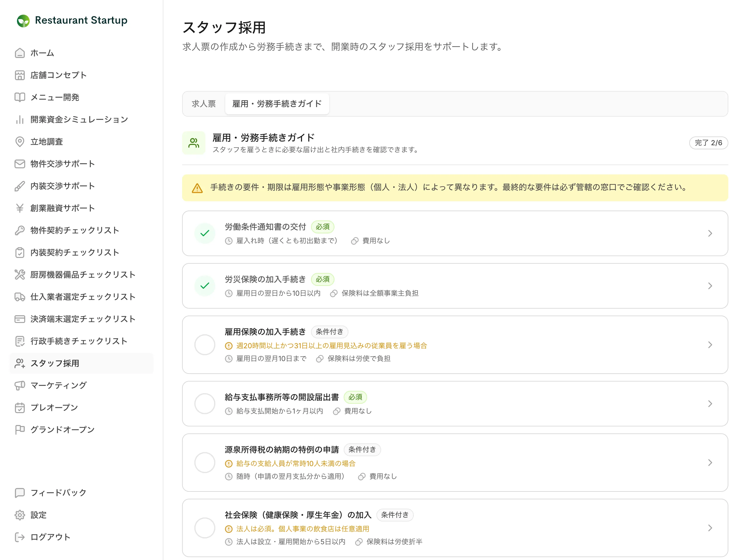This screenshot has height=560, width=747.
Task: Click the text 給与支払開始から1ヶ月以内
Action: 280,411
